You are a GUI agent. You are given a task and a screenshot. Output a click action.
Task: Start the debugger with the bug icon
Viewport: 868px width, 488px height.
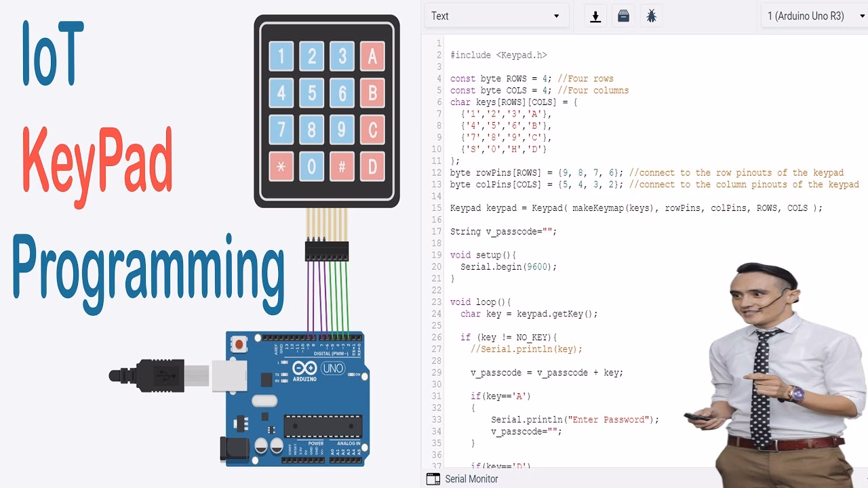point(651,15)
